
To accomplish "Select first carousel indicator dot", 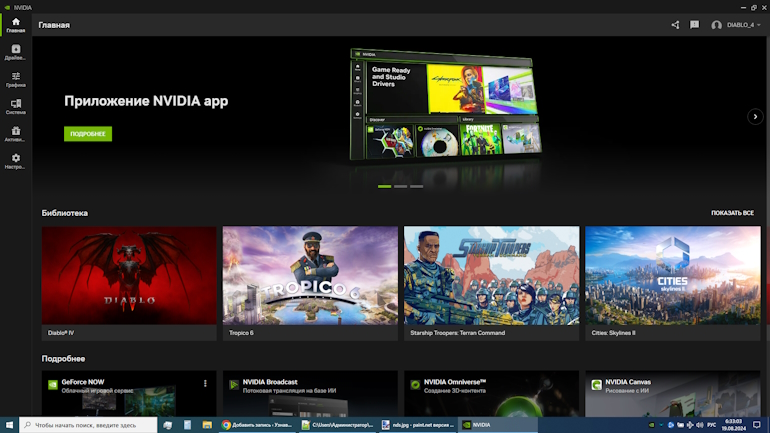I will (x=385, y=187).
